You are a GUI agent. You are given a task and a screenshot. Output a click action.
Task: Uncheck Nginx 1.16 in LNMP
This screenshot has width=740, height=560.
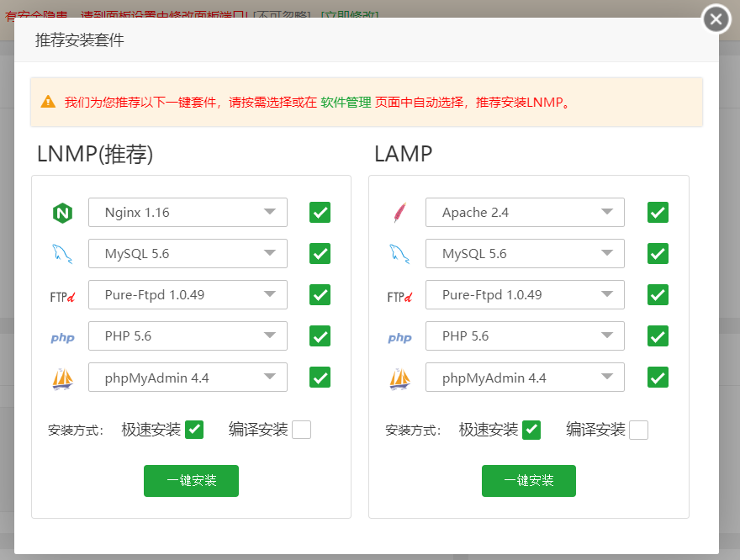[320, 212]
